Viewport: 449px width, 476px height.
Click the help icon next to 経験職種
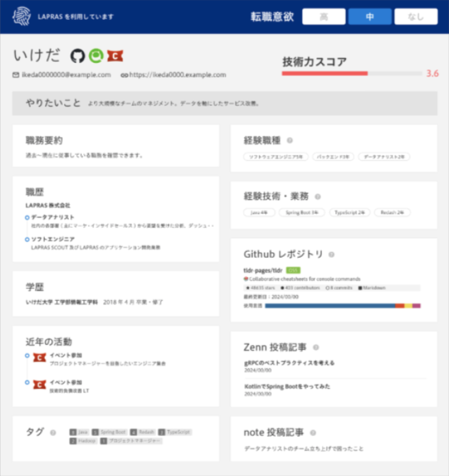pos(290,141)
